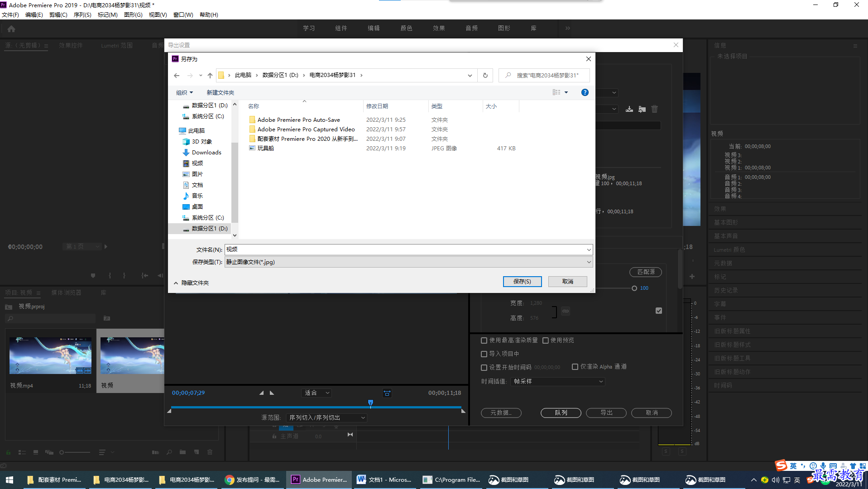The image size is (868, 489).
Task: Open the 序列(S) menu
Action: click(x=82, y=15)
